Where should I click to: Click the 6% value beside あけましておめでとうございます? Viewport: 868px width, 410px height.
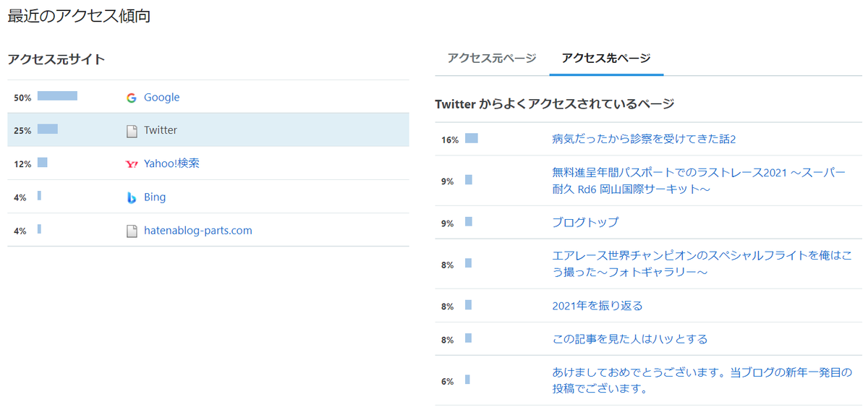(x=448, y=381)
